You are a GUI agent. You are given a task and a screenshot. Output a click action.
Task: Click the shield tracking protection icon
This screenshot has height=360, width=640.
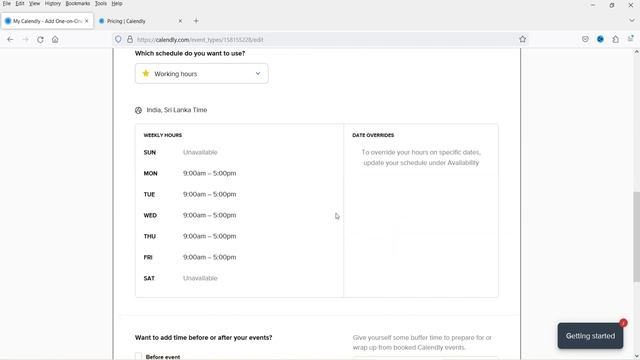point(118,40)
